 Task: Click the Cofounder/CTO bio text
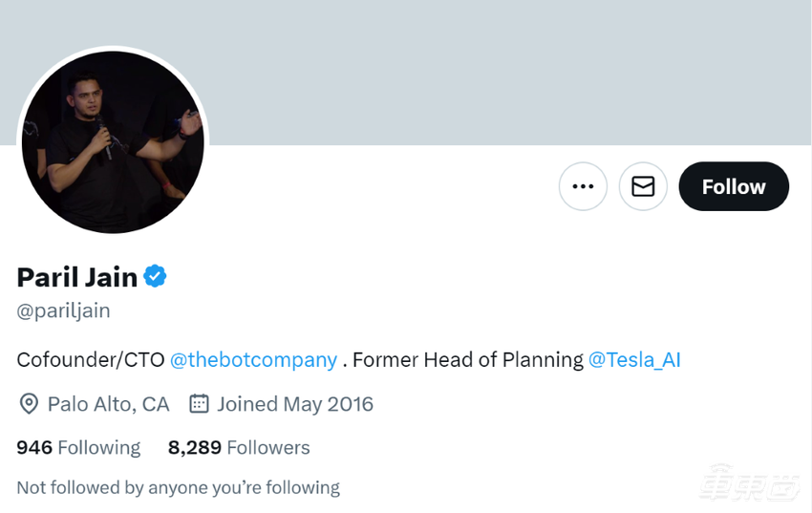point(91,360)
